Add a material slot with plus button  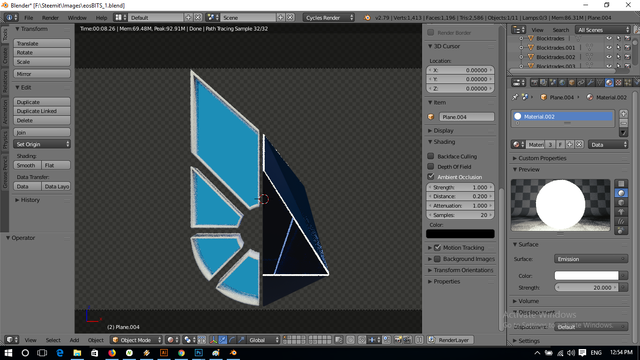coord(623,114)
